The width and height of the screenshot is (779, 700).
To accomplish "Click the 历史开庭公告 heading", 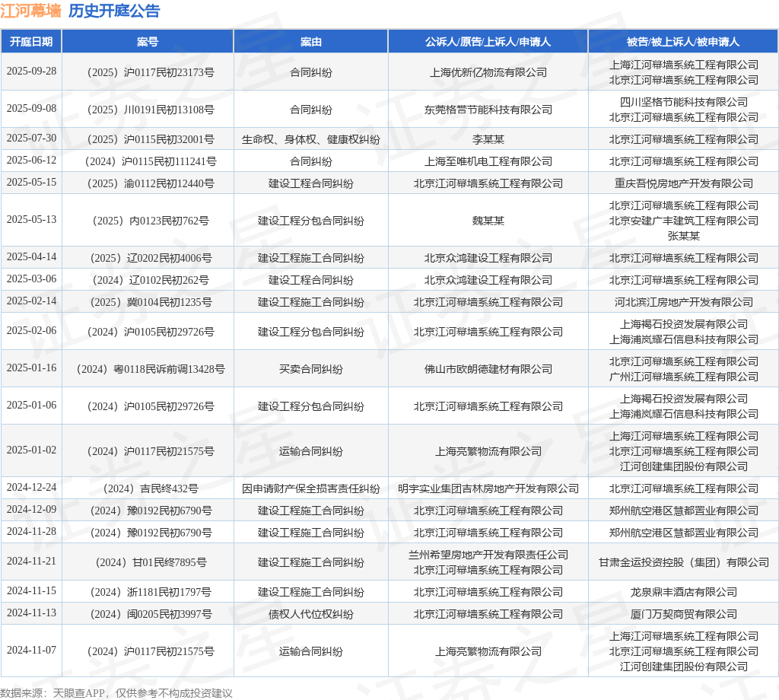I will tap(114, 11).
